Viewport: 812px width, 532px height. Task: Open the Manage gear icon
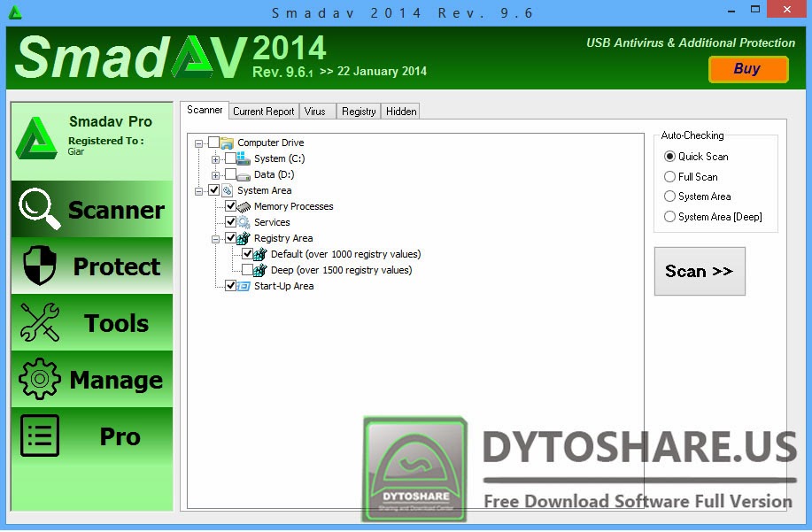tap(39, 379)
